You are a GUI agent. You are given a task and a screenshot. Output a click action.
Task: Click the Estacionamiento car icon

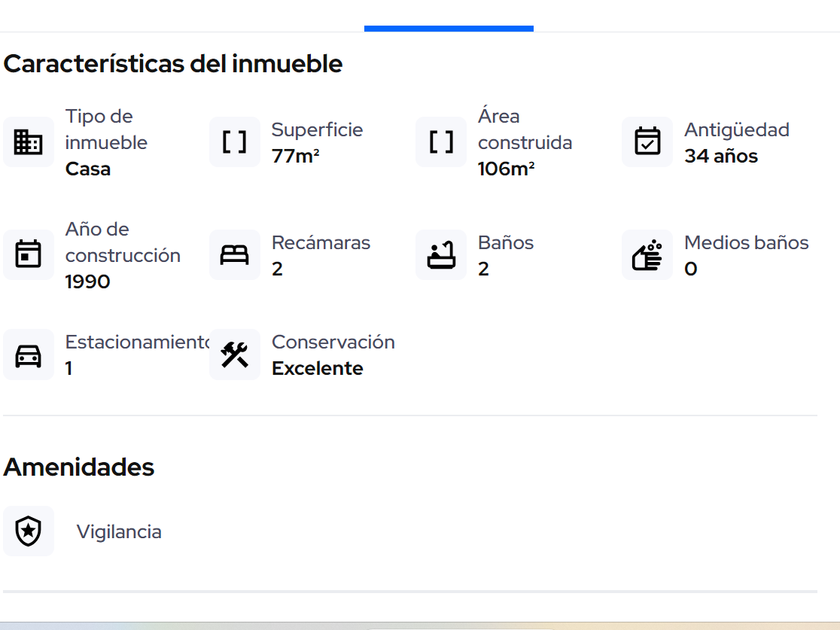click(x=28, y=355)
